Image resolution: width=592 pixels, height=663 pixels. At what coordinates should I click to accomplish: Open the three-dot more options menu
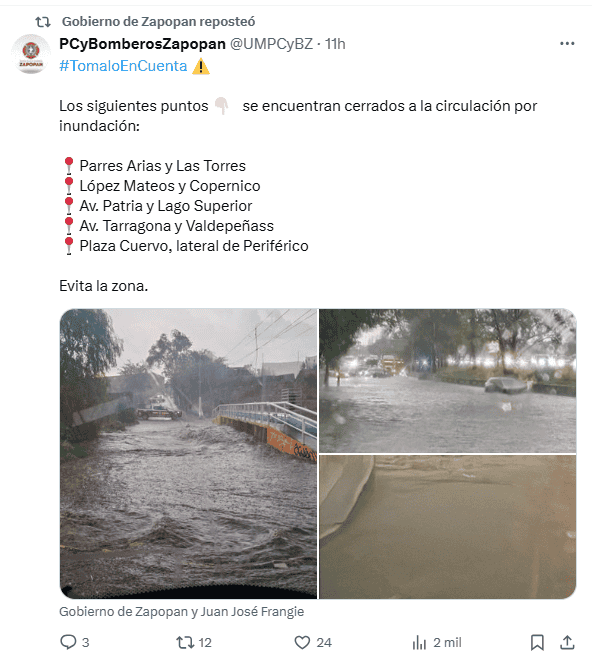tap(567, 44)
